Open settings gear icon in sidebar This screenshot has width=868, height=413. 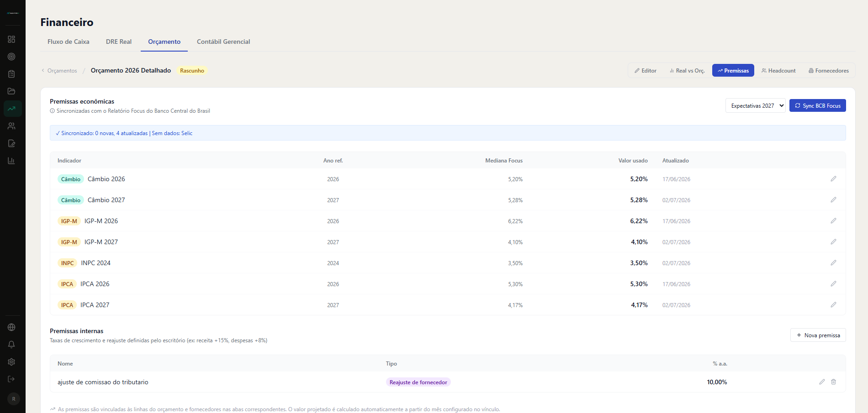point(11,362)
